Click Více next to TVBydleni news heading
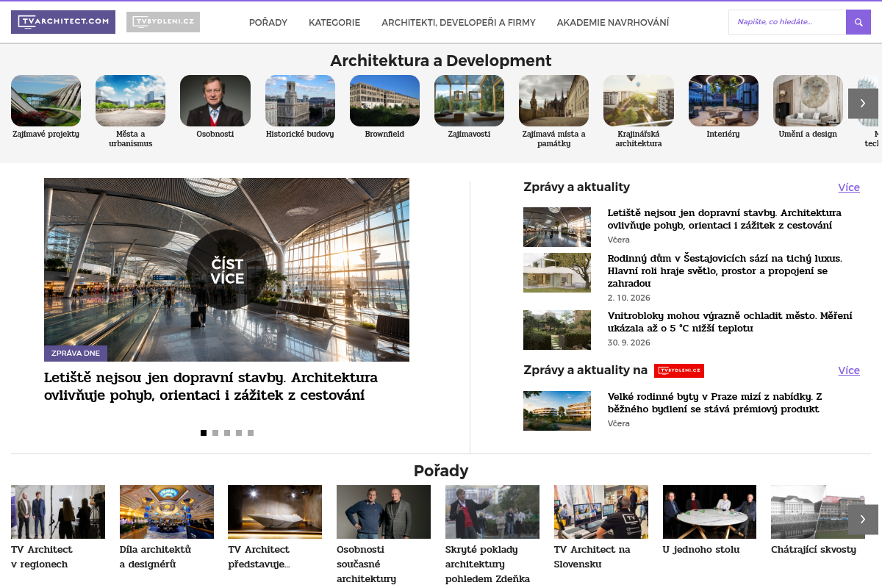882x588 pixels. tap(849, 370)
